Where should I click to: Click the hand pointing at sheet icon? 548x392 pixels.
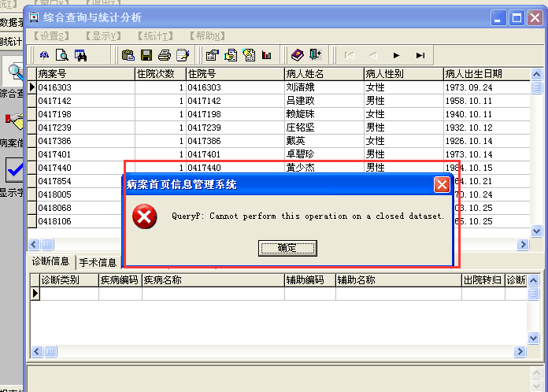249,55
